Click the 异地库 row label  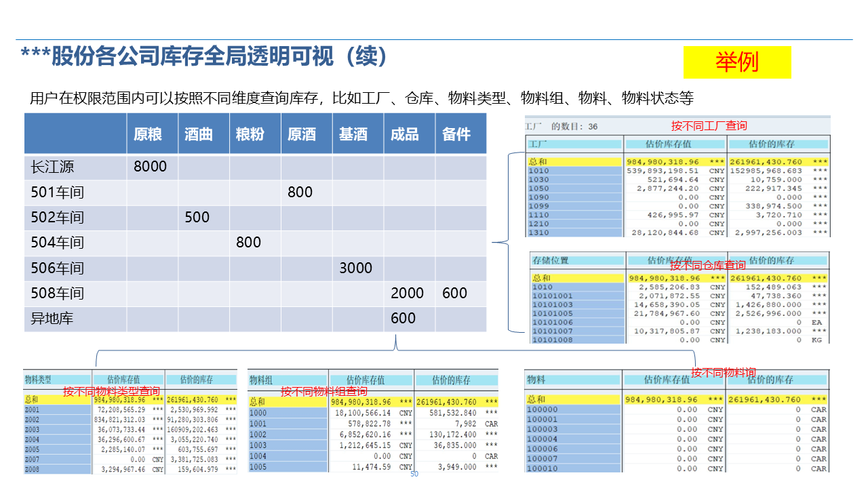point(52,319)
